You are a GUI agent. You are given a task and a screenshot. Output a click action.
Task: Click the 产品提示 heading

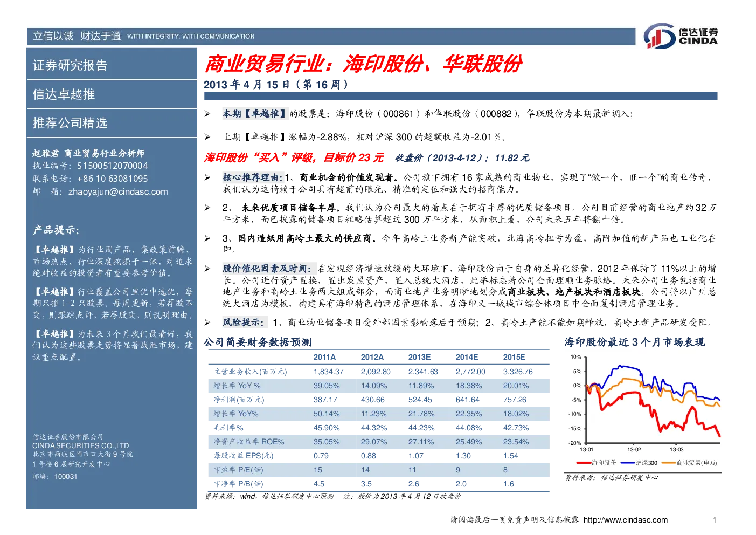coord(56,230)
